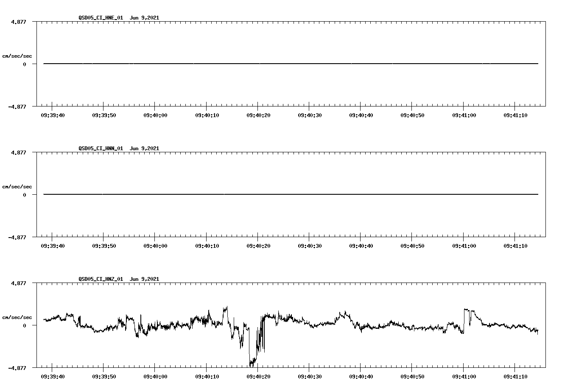Click 09:40:50 time label under HNE plot
Viewport: 576px width, 392px height.
point(412,115)
